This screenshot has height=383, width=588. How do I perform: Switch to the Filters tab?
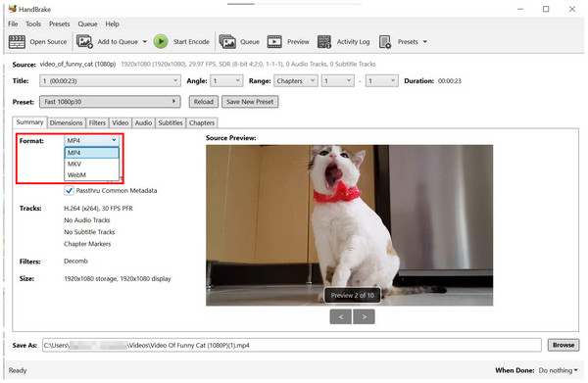97,122
